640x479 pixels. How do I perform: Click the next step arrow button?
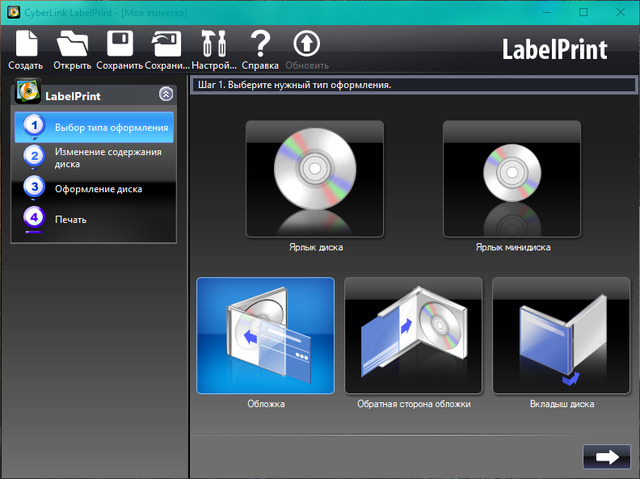(606, 456)
